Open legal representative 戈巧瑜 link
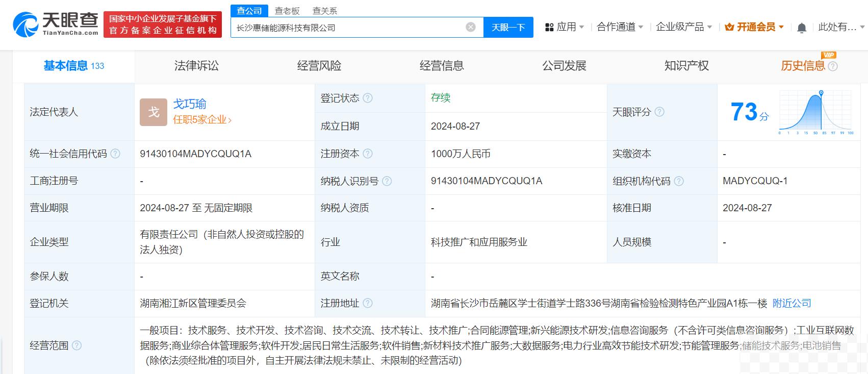868x374 pixels. (190, 104)
